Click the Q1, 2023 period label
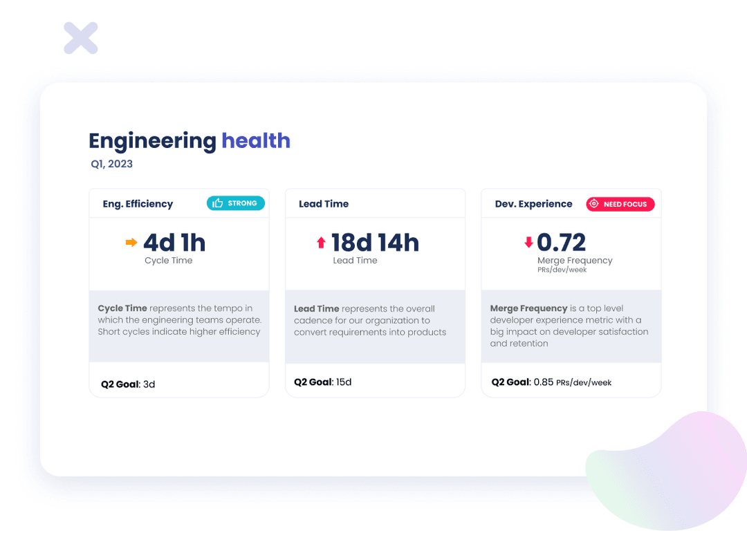 [x=111, y=164]
